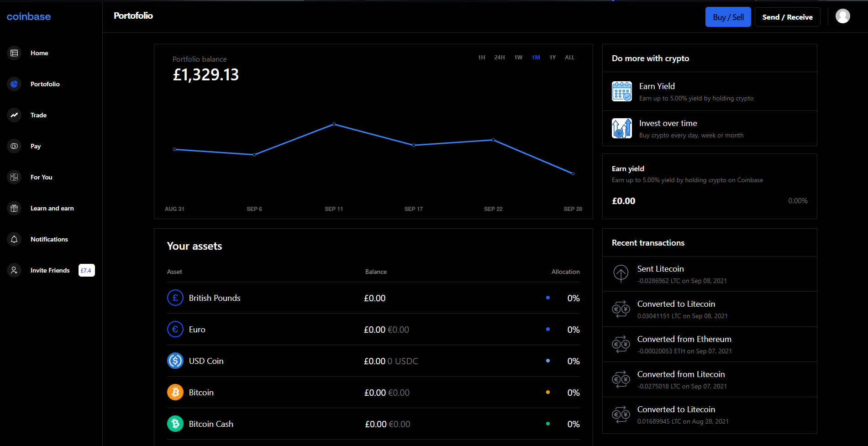Open the Home sidebar icon
This screenshot has width=868, height=446.
tap(14, 53)
